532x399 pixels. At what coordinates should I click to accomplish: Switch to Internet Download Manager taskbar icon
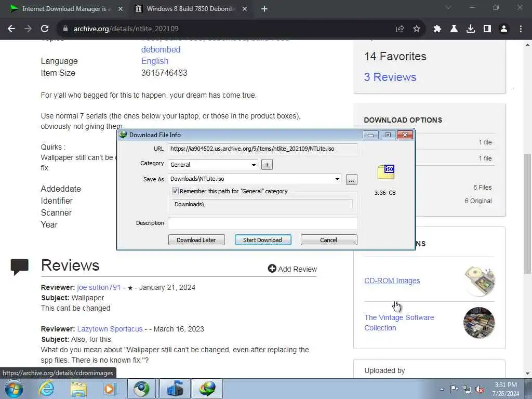[x=207, y=389]
